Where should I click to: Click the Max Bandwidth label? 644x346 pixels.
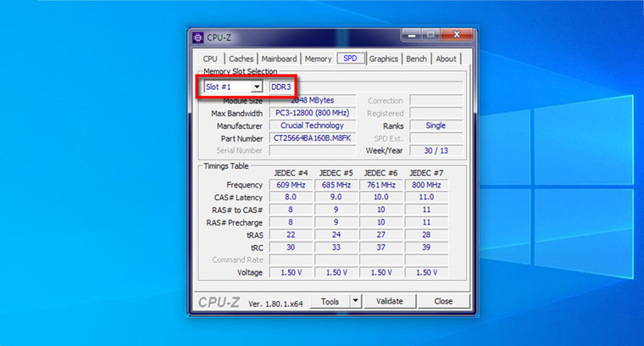[x=236, y=114]
